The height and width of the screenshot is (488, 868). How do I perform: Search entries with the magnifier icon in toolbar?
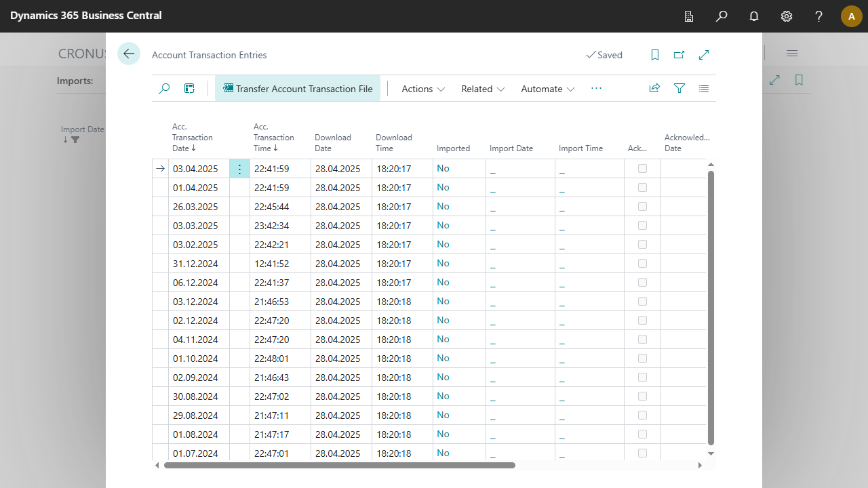164,89
